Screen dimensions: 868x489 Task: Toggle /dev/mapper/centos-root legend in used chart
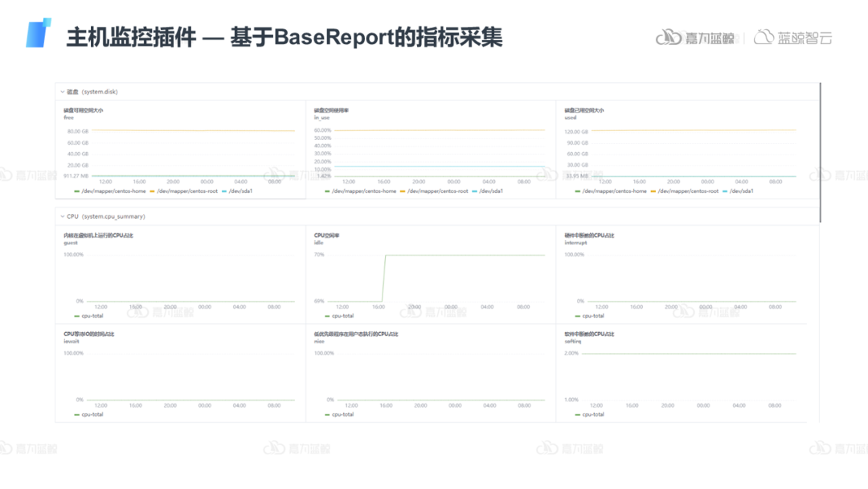click(684, 191)
